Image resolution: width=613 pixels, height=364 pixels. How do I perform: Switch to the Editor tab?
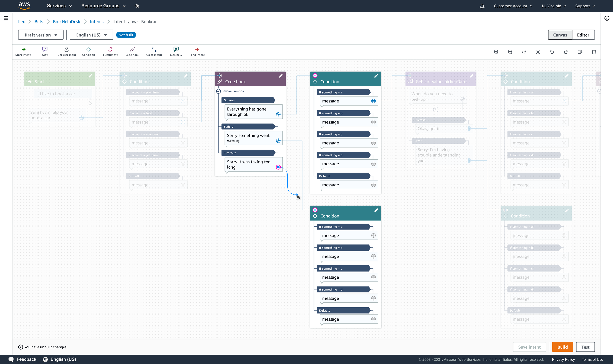[x=583, y=35]
